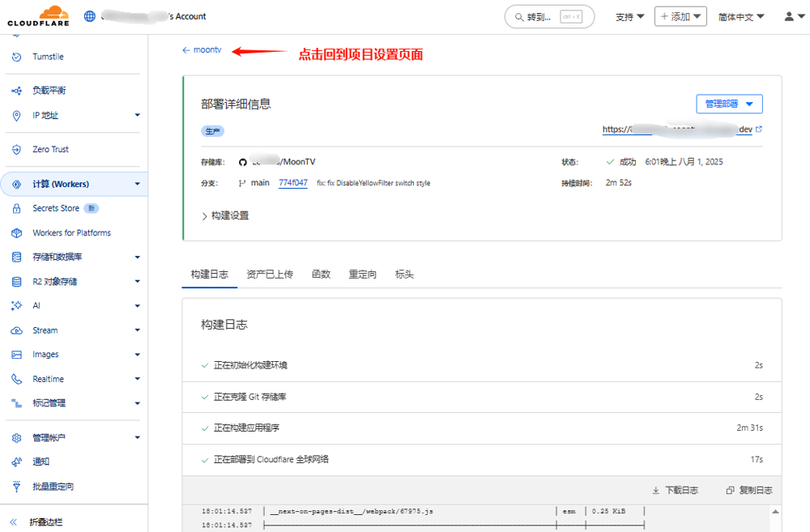Expand the 构建设置 section
The width and height of the screenshot is (810, 532).
[224, 215]
